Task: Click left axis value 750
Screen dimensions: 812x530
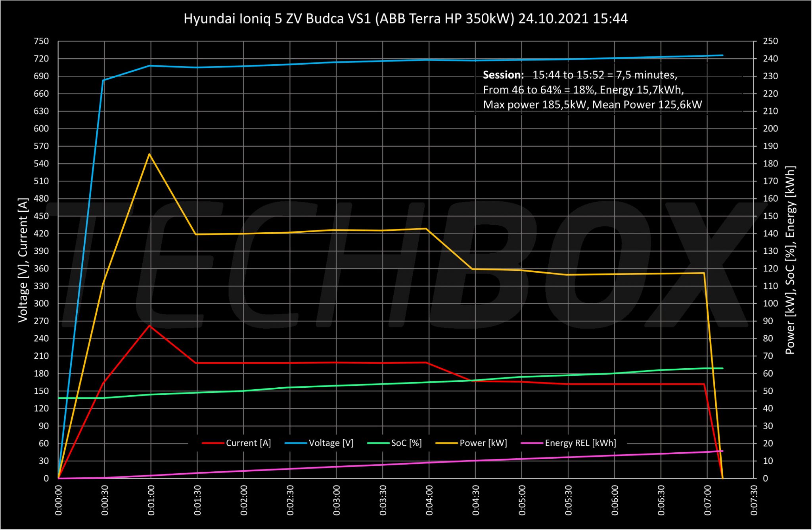Action: [x=41, y=41]
